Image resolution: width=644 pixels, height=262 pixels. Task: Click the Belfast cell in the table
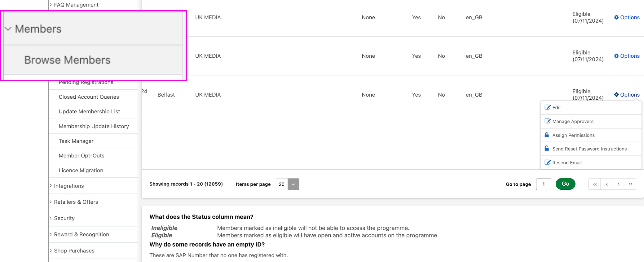point(166,95)
